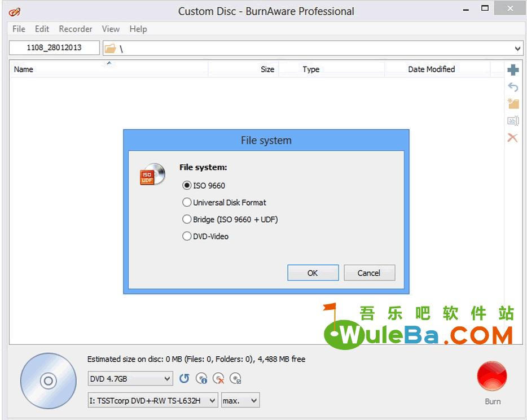The width and height of the screenshot is (527, 420).
Task: Open the File menu
Action: click(x=19, y=29)
